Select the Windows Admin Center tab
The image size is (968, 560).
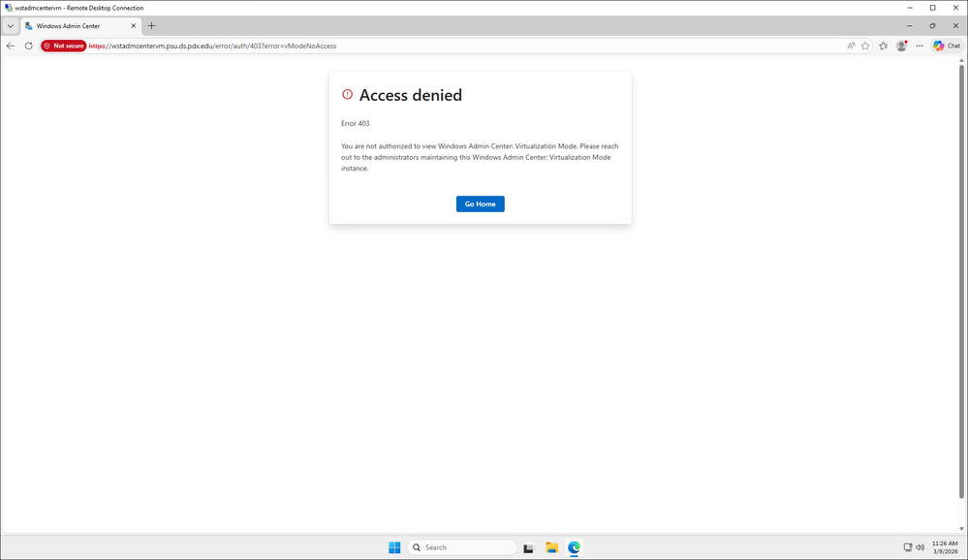tap(80, 26)
